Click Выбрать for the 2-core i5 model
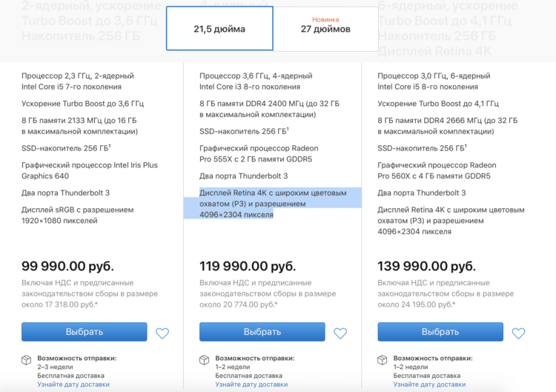The image size is (556, 392). coord(85,332)
